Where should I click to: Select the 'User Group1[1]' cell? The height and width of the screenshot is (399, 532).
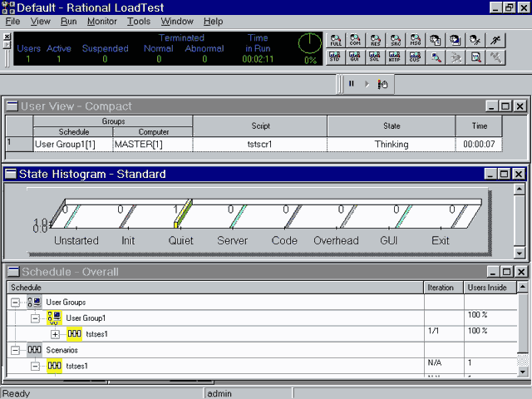pyautogui.click(x=73, y=144)
